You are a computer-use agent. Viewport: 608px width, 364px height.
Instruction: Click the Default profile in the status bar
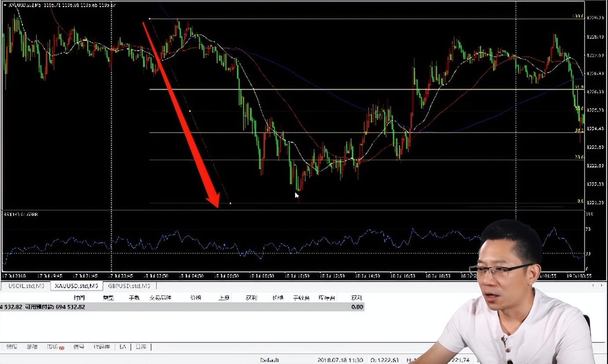coord(269,360)
